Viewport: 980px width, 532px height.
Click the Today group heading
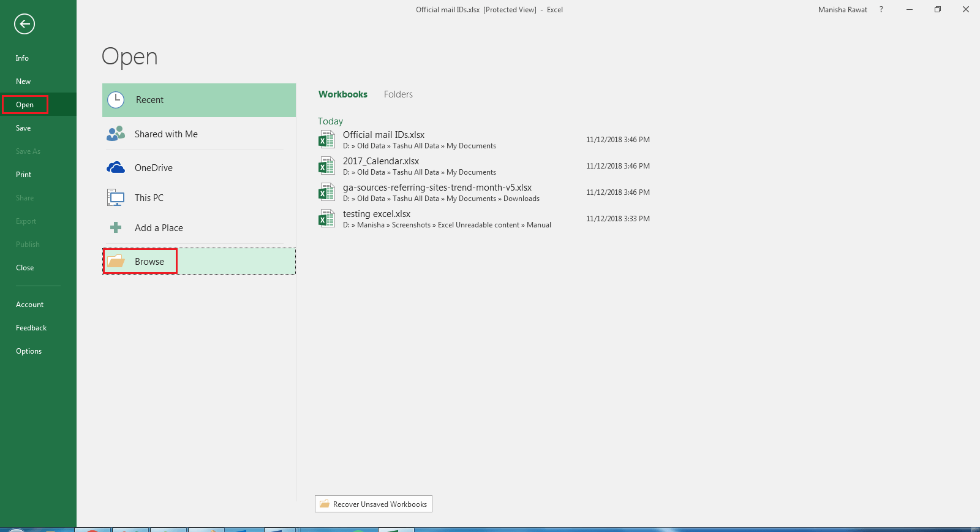[x=330, y=121]
